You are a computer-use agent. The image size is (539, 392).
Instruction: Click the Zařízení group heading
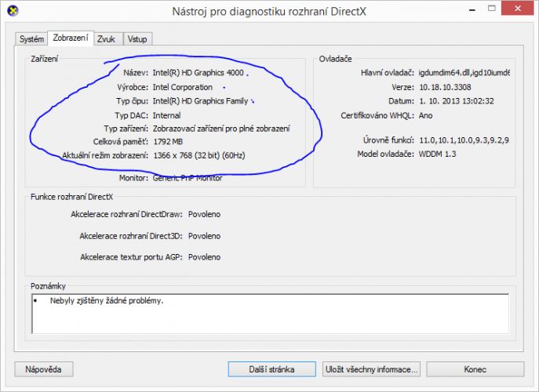(45, 59)
